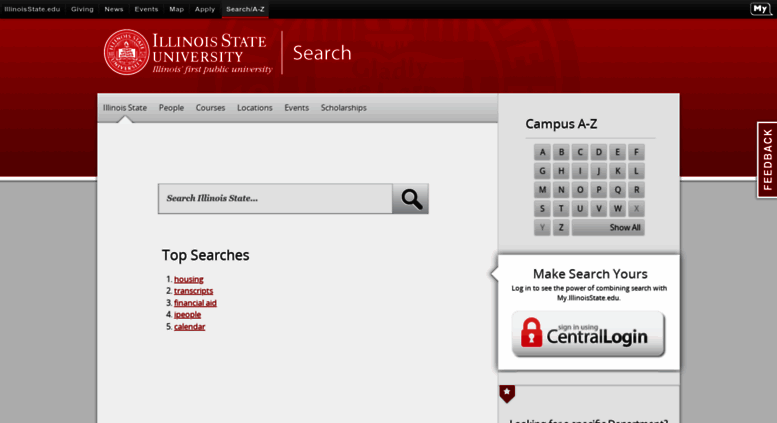Open IllinoisState.edu in top bar
The image size is (777, 423).
tap(32, 9)
